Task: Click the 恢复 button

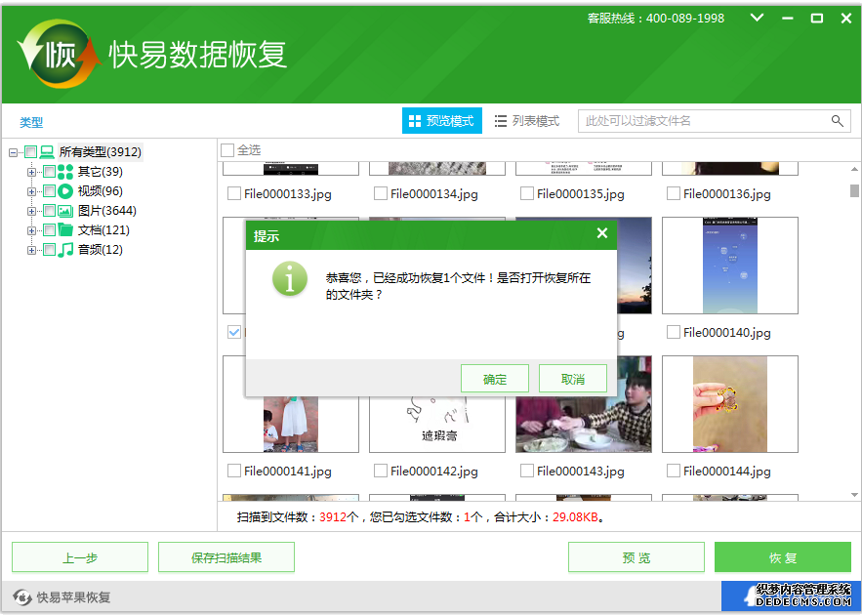Action: [783, 556]
